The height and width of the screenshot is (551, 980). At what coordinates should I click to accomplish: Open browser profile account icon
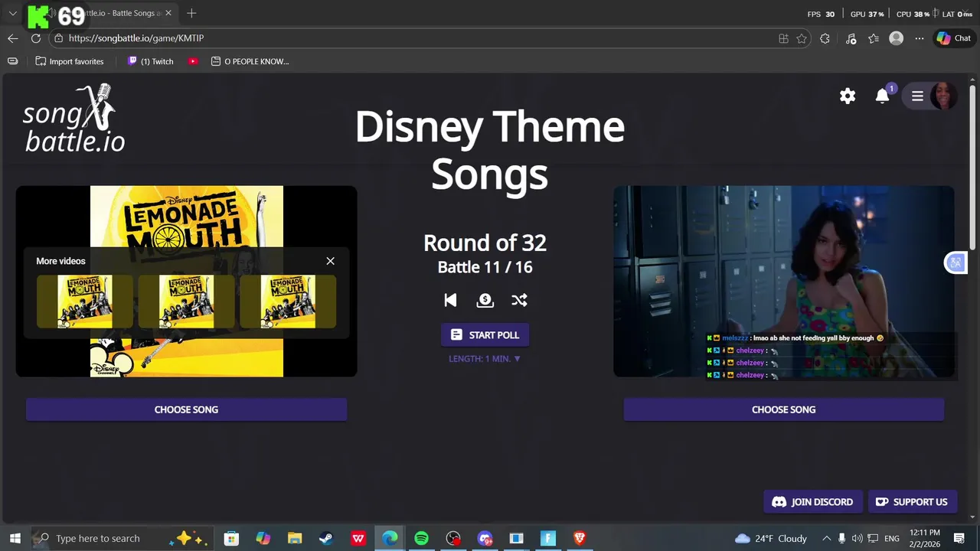[897, 38]
